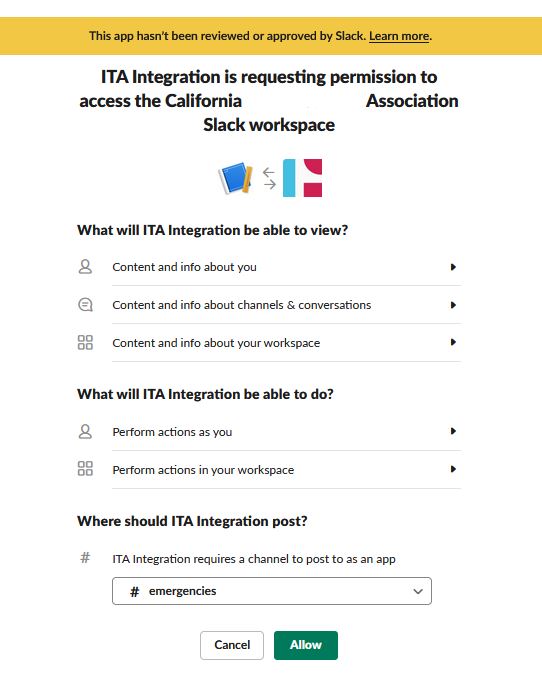Click chat bubble icon beside channels & conversations
542x673 pixels.
point(85,305)
